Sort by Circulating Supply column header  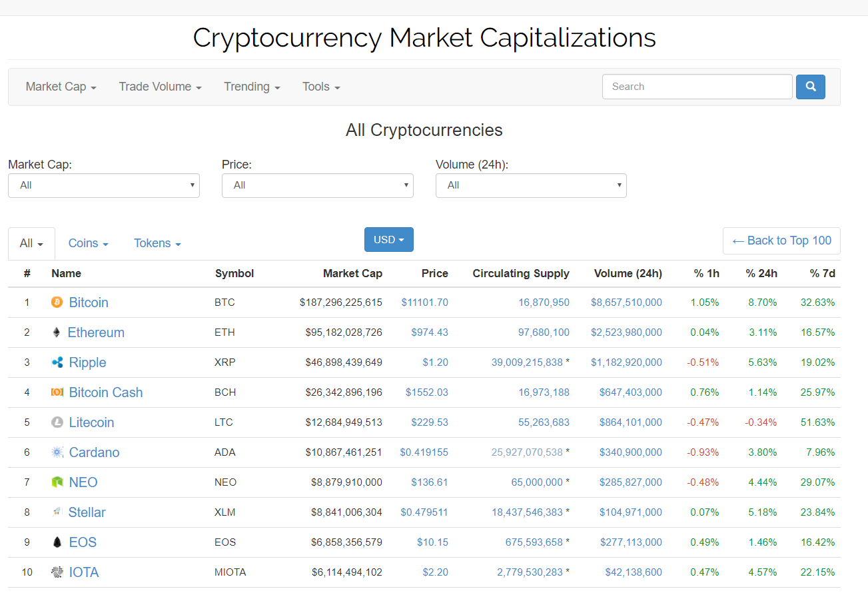521,273
